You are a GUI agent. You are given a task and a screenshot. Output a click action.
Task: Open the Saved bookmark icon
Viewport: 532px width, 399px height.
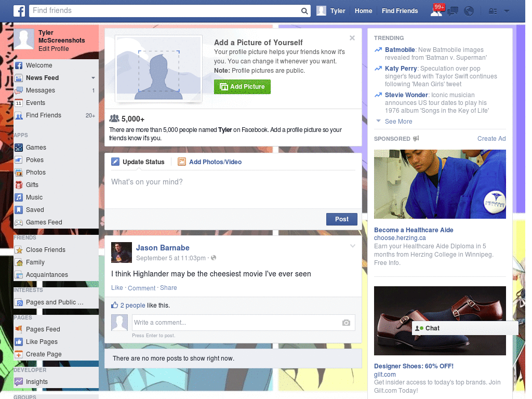19,210
